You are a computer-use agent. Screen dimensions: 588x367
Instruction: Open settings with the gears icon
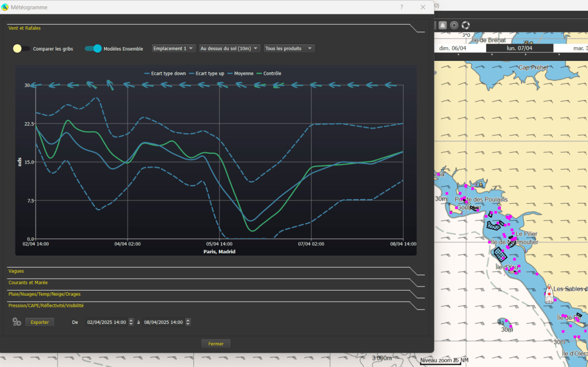[17, 322]
